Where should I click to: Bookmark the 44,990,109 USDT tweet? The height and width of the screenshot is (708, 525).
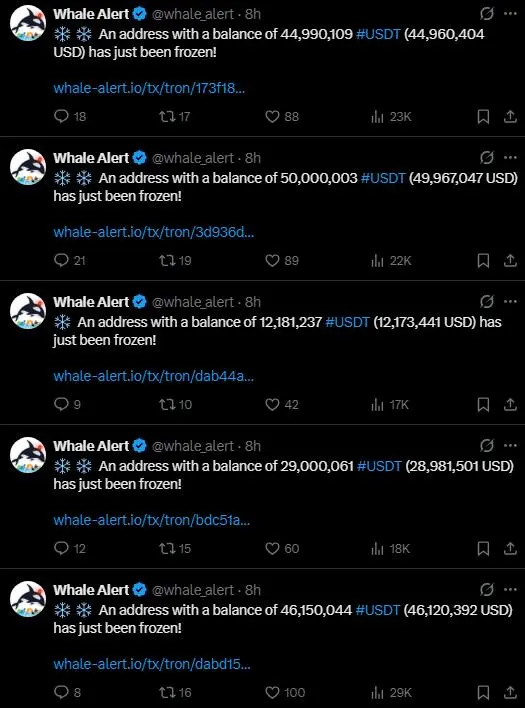(483, 117)
